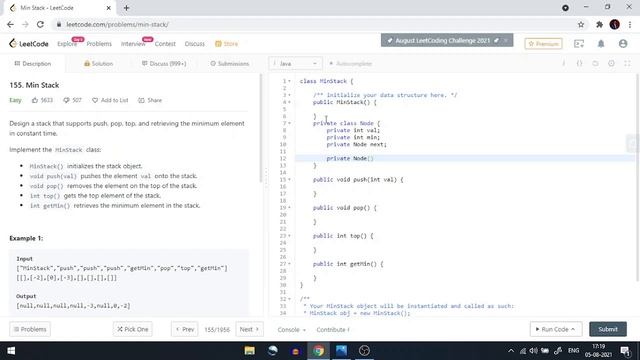Click the ENG language indicator

click(x=573, y=351)
